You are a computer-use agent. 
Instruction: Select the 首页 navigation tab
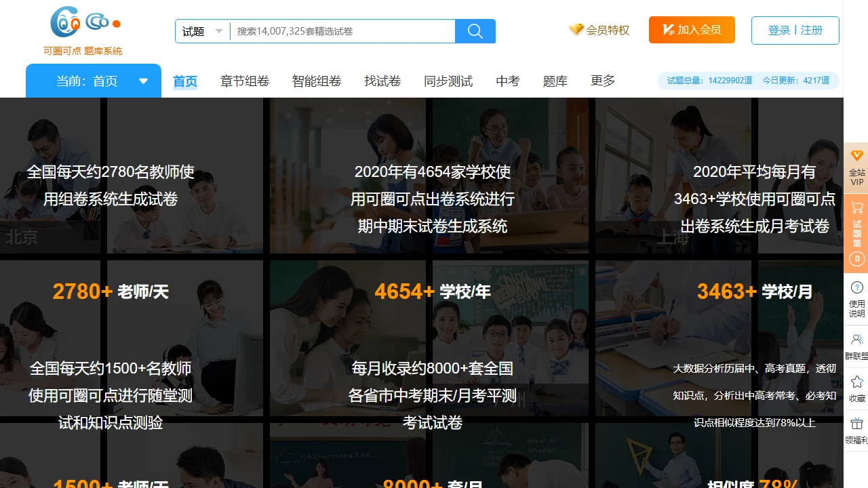click(184, 81)
